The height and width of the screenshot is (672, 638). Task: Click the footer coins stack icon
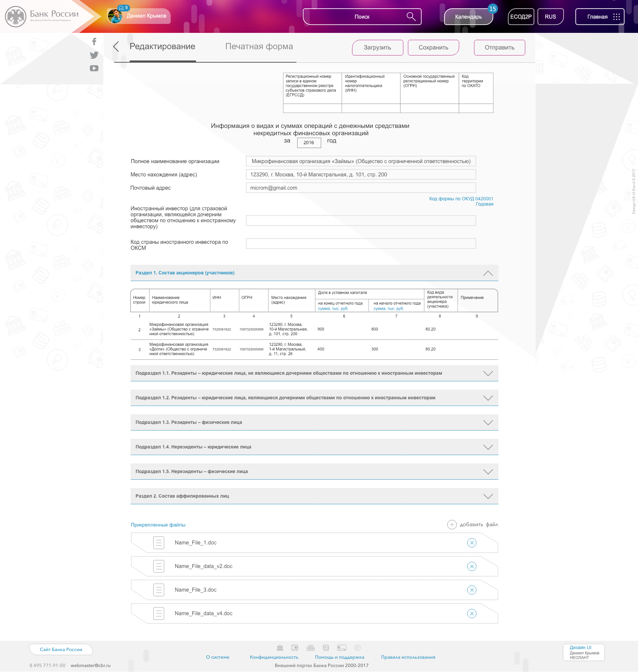click(326, 648)
